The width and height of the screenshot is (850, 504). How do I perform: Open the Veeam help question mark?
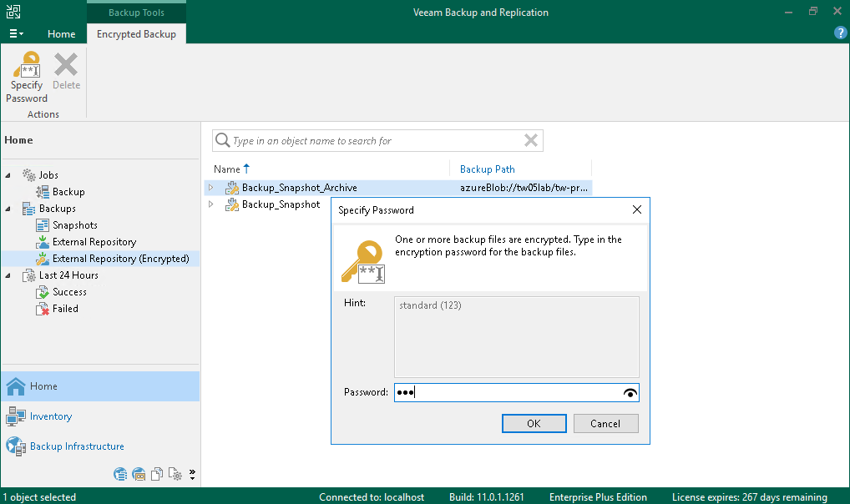840,33
